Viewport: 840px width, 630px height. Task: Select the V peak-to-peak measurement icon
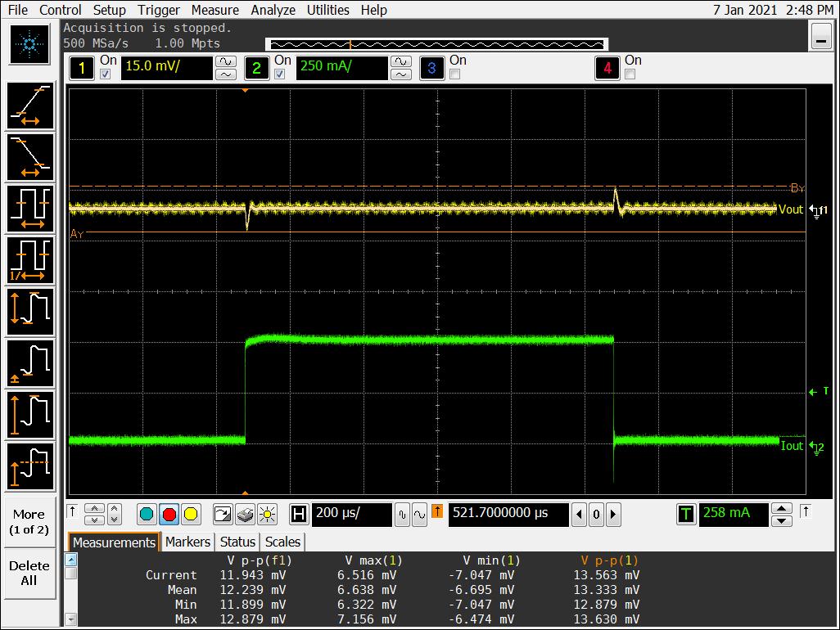coord(30,312)
